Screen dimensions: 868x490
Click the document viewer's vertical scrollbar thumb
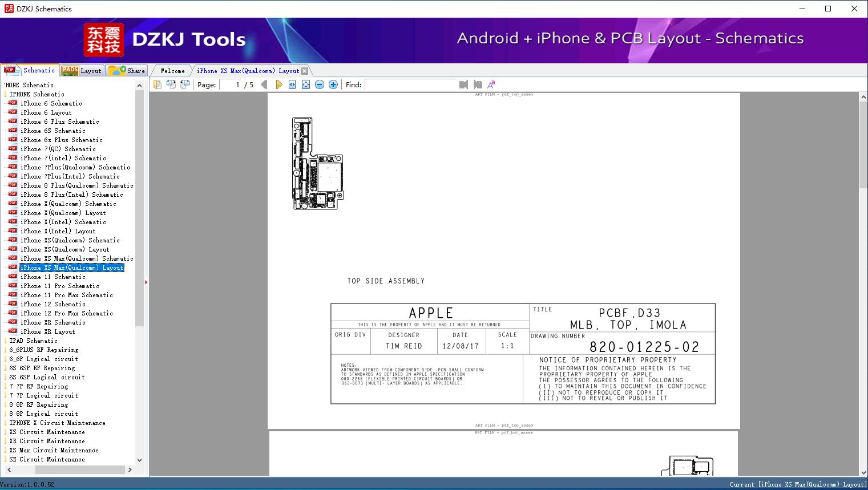tap(863, 145)
